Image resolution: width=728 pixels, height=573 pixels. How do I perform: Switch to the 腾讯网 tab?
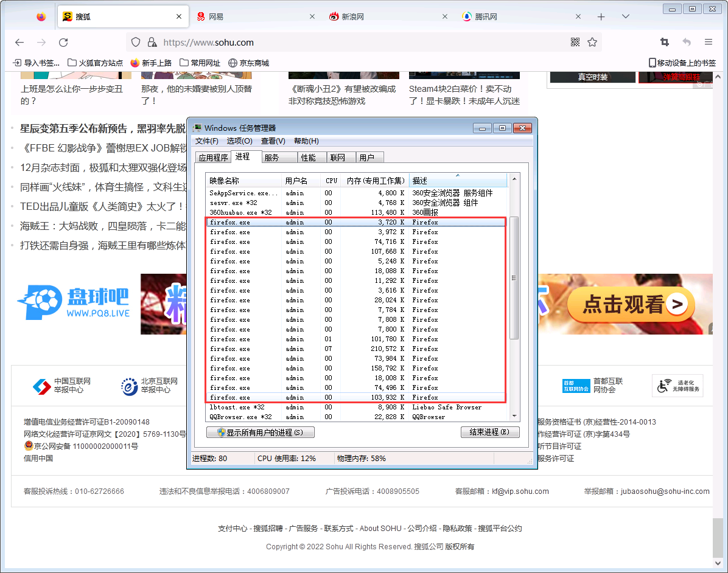click(522, 16)
